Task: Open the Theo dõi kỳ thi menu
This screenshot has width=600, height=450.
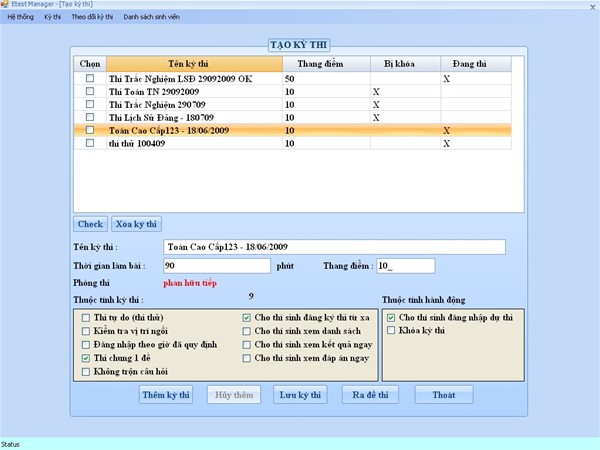Action: coord(92,18)
